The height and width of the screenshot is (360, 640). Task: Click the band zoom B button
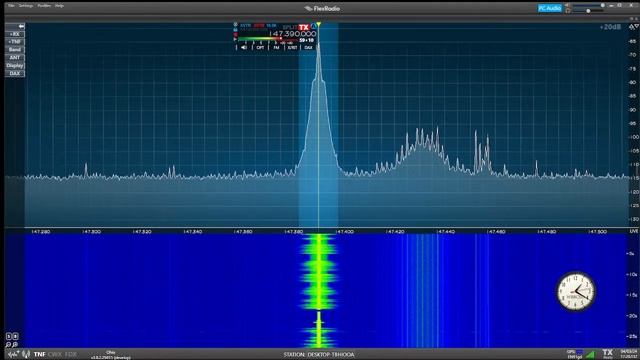(x=15, y=336)
